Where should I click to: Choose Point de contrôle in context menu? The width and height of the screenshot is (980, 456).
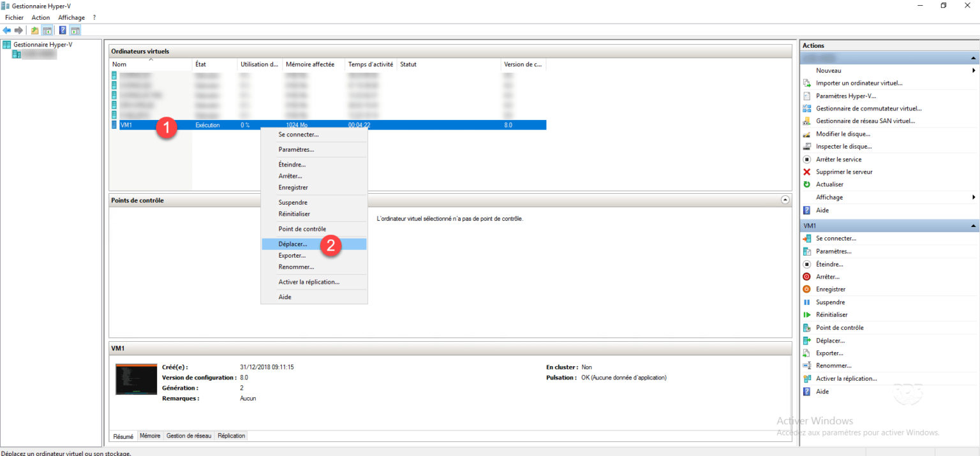[314, 229]
